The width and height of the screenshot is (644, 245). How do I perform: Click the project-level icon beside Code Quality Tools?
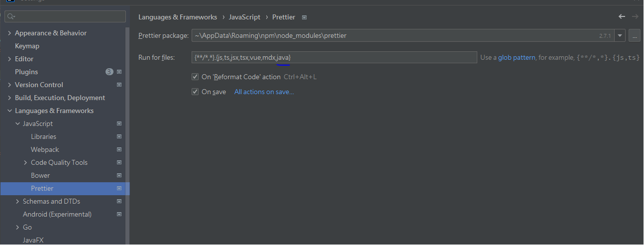coord(119,162)
